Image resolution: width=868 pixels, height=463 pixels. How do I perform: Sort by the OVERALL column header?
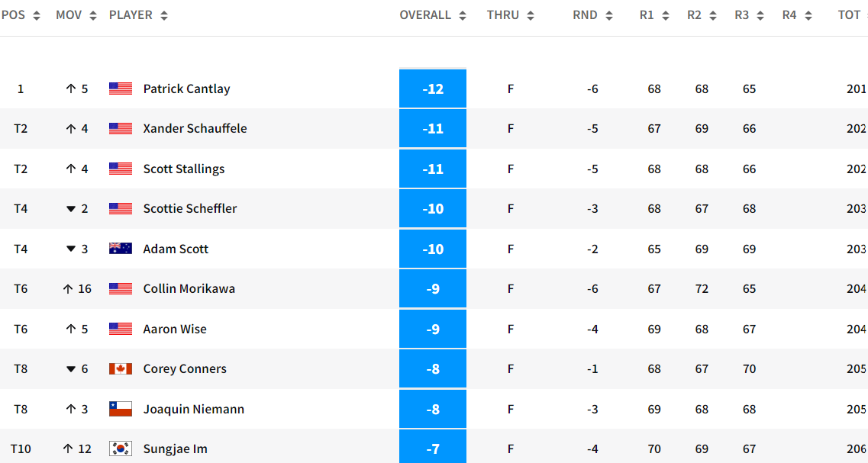[x=432, y=15]
